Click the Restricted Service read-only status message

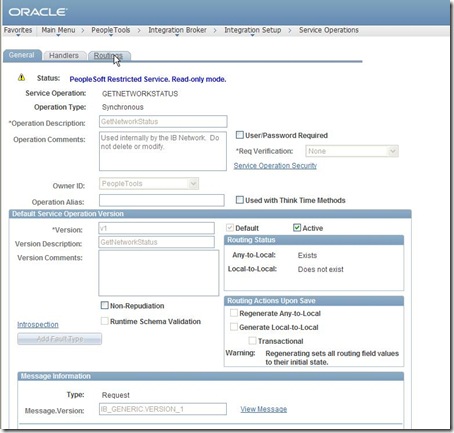click(148, 79)
